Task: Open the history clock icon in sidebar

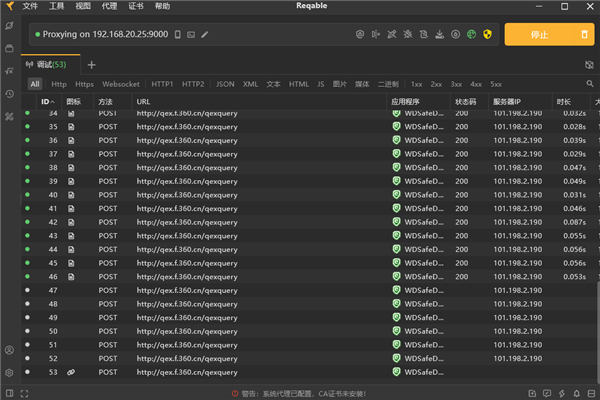Action: [10, 94]
